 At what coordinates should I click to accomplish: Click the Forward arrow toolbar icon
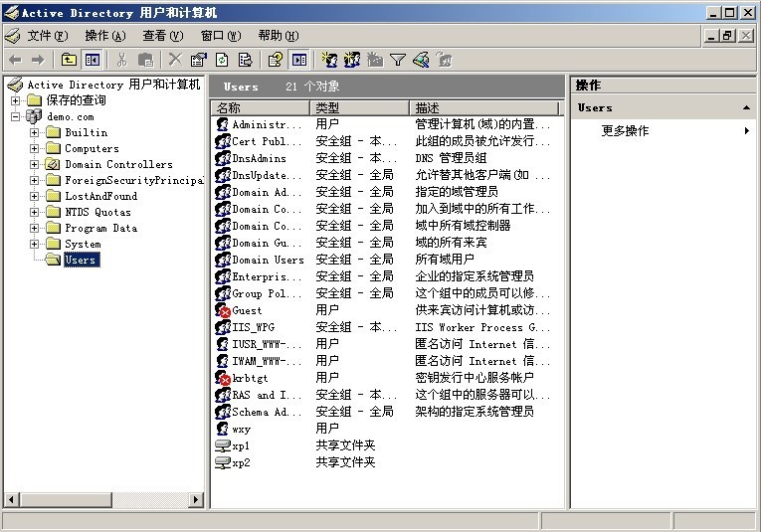pos(38,60)
